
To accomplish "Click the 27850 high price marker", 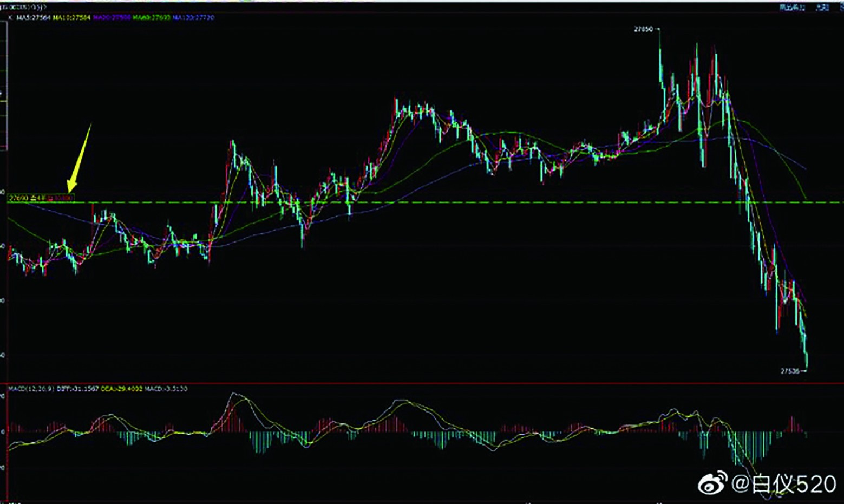I will (x=643, y=29).
